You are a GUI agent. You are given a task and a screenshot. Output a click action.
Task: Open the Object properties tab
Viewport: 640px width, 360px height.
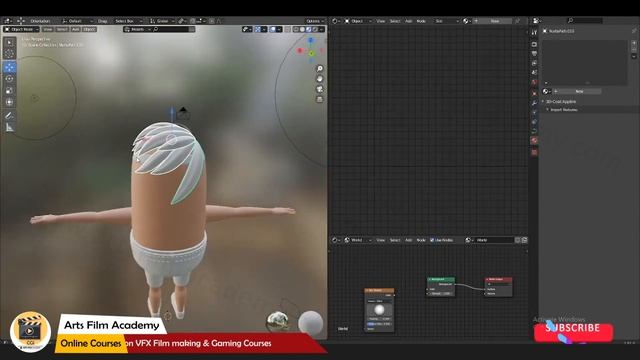click(534, 93)
